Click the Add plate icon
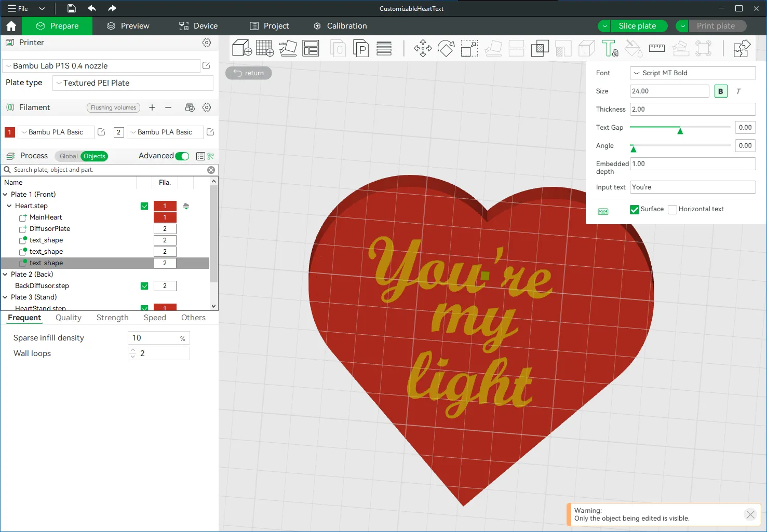This screenshot has height=532, width=767. (x=265, y=48)
